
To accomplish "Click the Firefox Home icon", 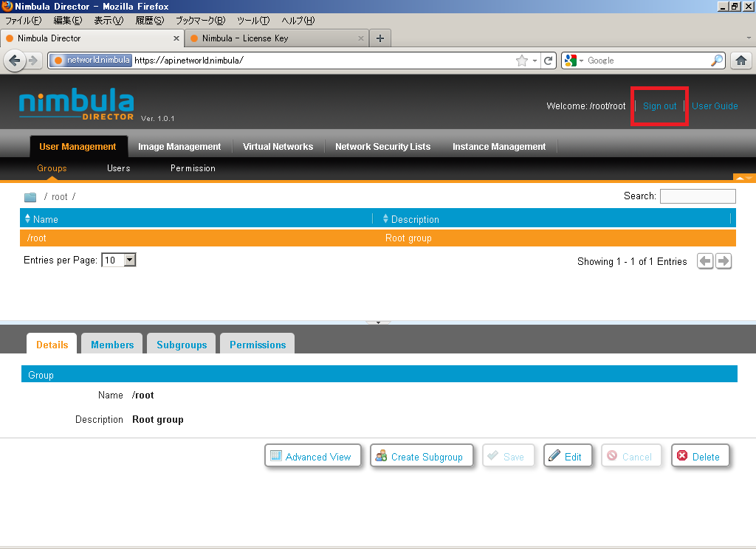I will coord(741,61).
